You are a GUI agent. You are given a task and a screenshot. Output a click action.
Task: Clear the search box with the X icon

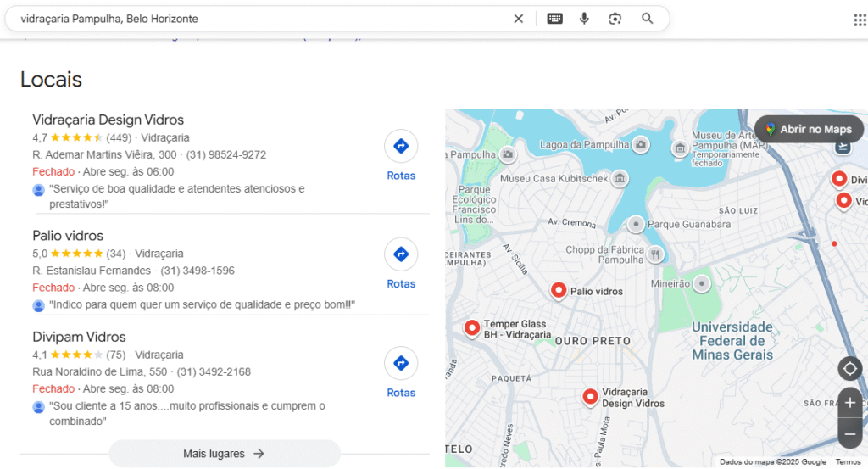click(x=518, y=19)
